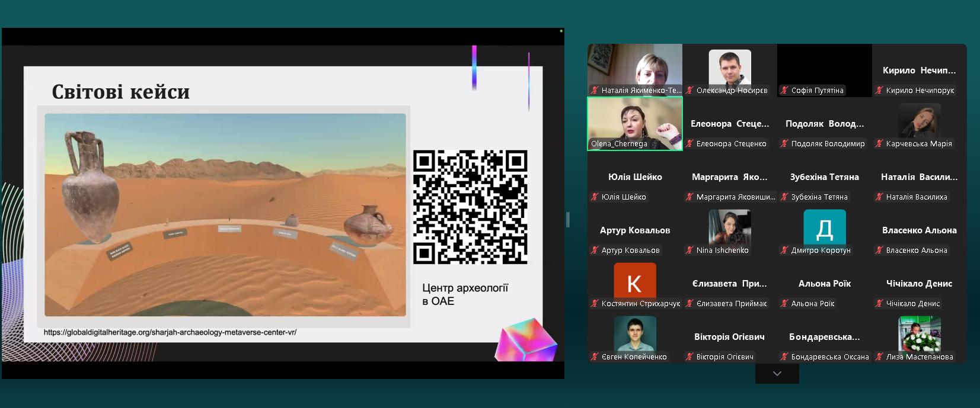Screen dimensions: 980x408
Task: Open the globaldigitalheritage.org URL on slide
Action: pos(170,332)
